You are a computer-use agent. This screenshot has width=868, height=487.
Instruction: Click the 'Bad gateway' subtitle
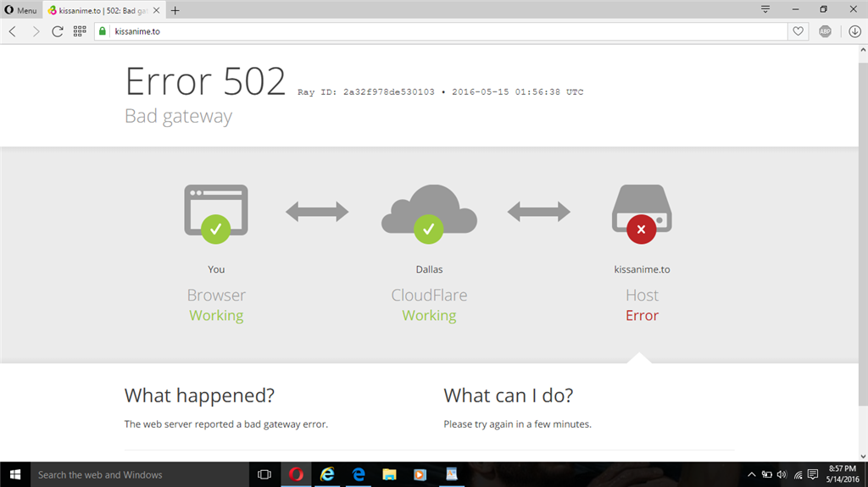(x=178, y=116)
